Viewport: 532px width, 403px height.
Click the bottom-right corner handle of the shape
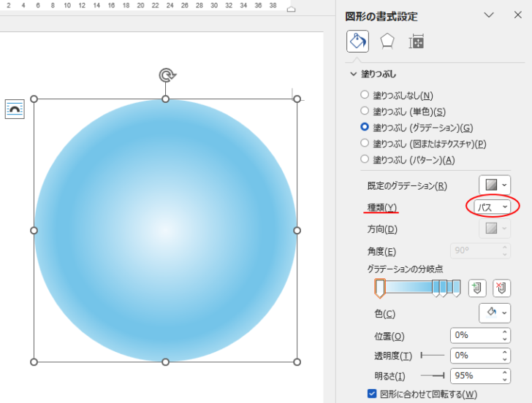point(297,362)
